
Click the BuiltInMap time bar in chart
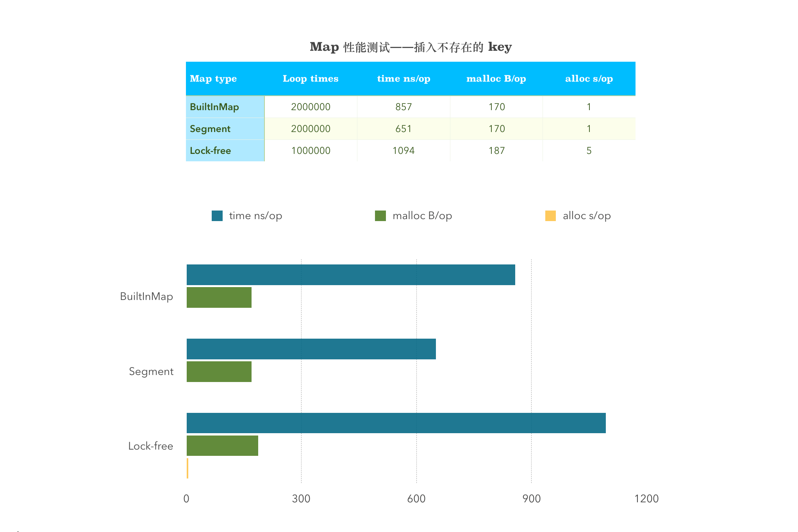pos(351,275)
